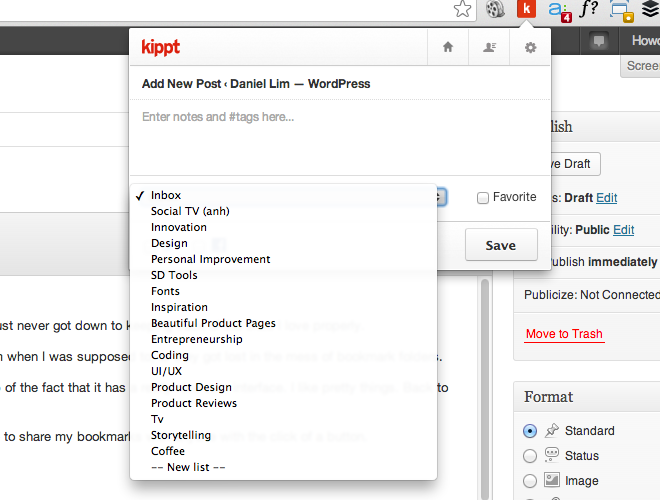This screenshot has height=500, width=660.
Task: Pick the Tv list option
Action: click(x=283, y=419)
